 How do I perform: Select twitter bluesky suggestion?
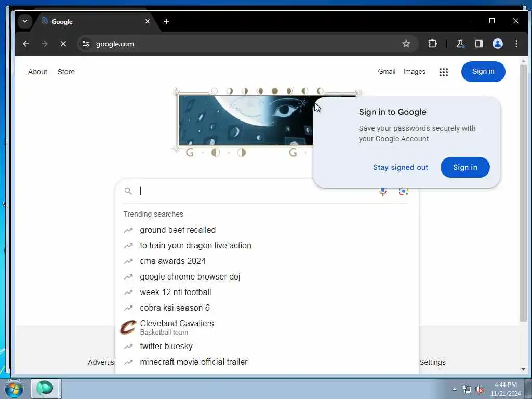(267, 347)
